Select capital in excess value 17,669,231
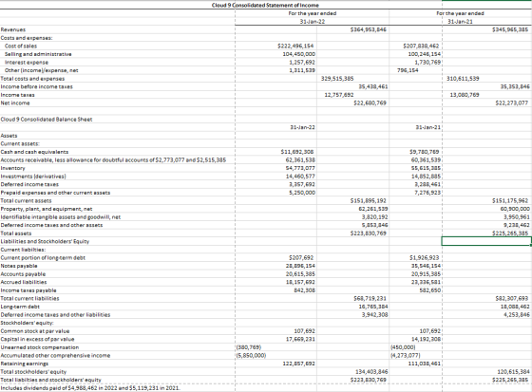 coord(300,339)
